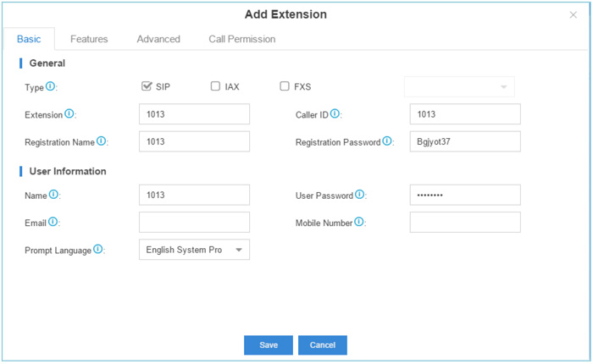Click the info icon beside Extension label
The image size is (593, 364).
click(69, 113)
